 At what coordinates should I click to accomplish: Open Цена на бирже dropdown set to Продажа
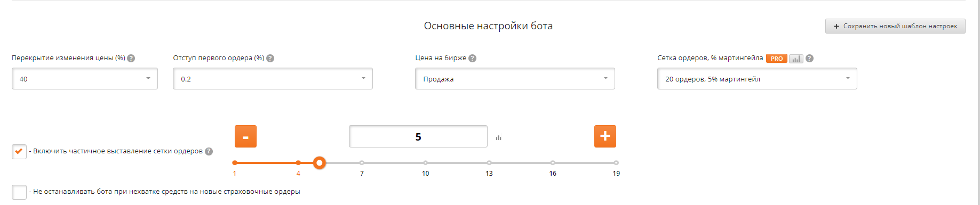(x=515, y=78)
